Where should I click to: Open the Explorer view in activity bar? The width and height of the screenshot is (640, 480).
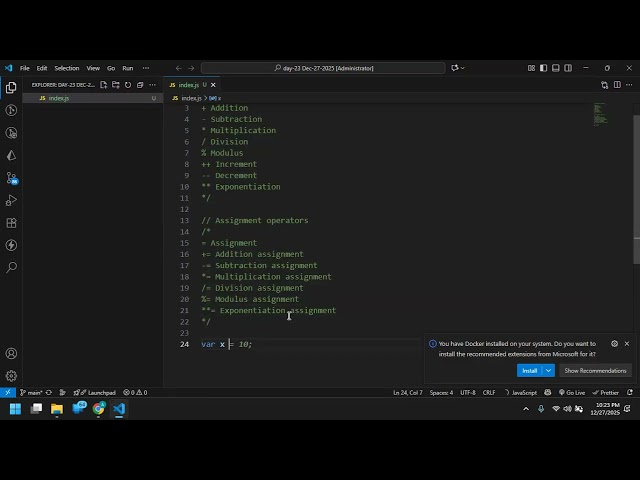point(11,87)
